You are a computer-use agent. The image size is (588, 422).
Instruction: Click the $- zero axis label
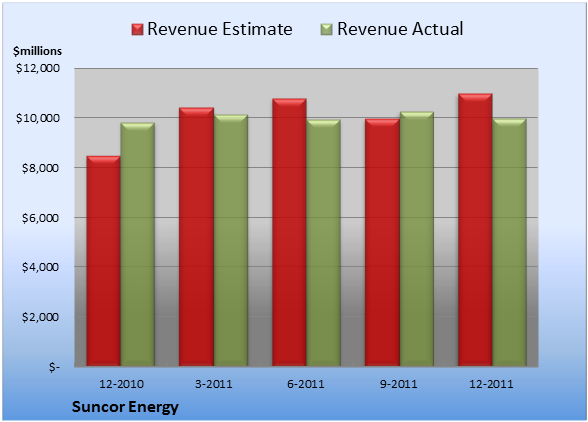[54, 367]
